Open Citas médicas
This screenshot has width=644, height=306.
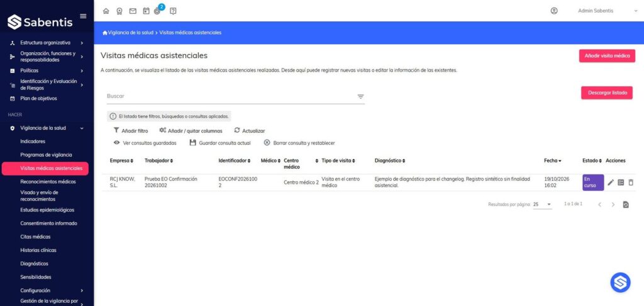click(35, 237)
